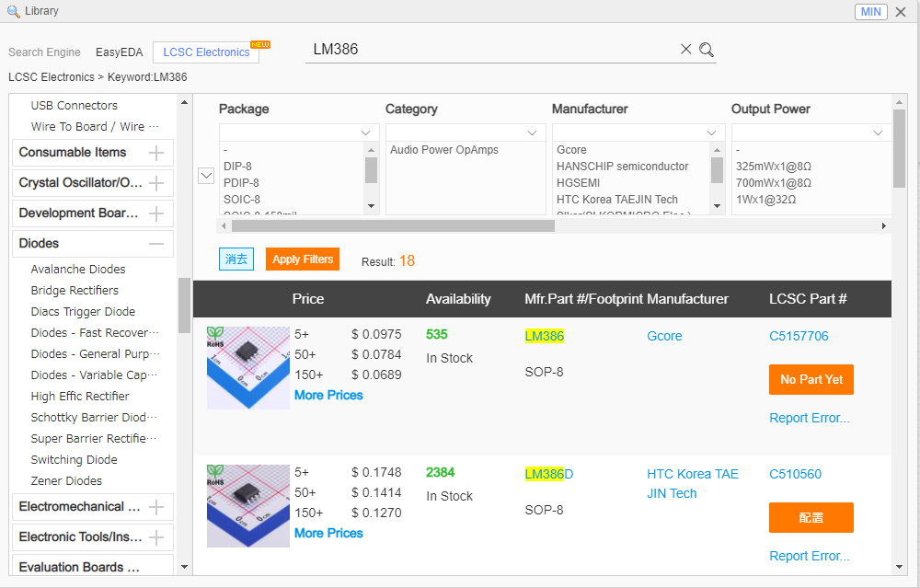Open Switching Diode subcategory

(74, 459)
